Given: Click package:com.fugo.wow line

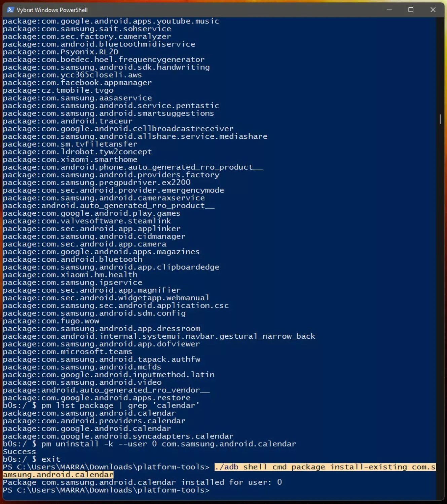Looking at the screenshot, I should pos(51,322).
